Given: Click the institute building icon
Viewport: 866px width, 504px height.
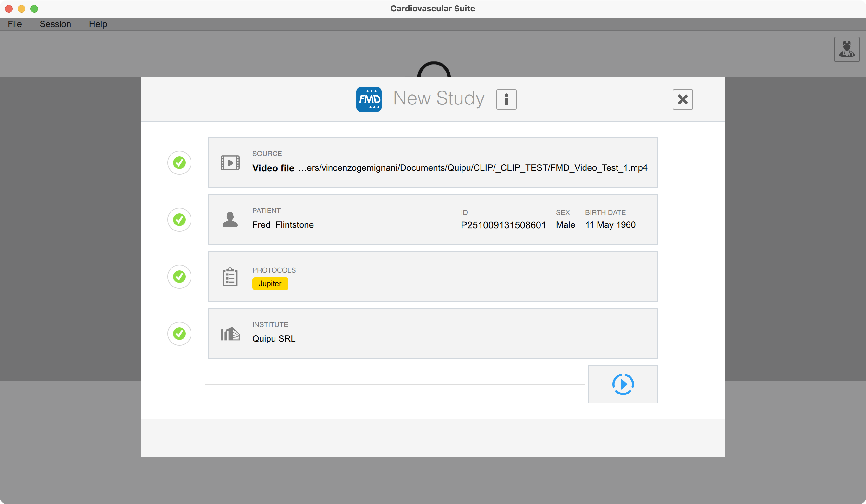Looking at the screenshot, I should click(230, 334).
